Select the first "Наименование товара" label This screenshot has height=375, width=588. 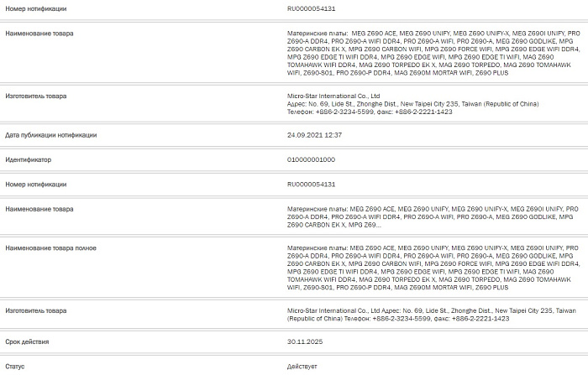tap(39, 34)
